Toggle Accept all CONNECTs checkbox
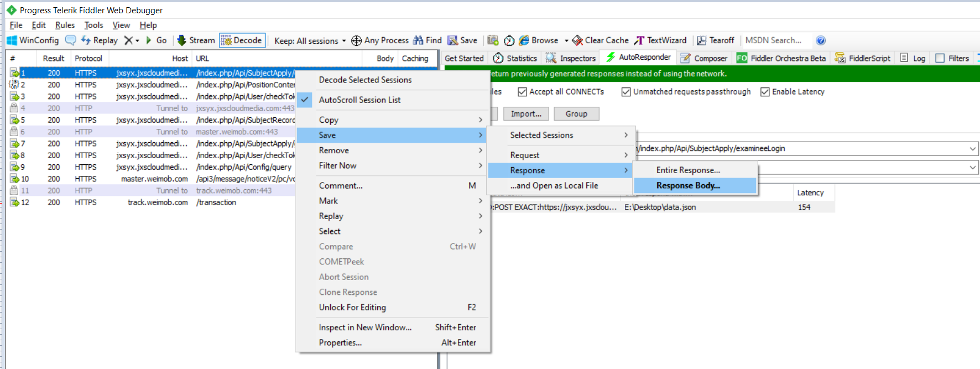The height and width of the screenshot is (369, 980). [522, 92]
